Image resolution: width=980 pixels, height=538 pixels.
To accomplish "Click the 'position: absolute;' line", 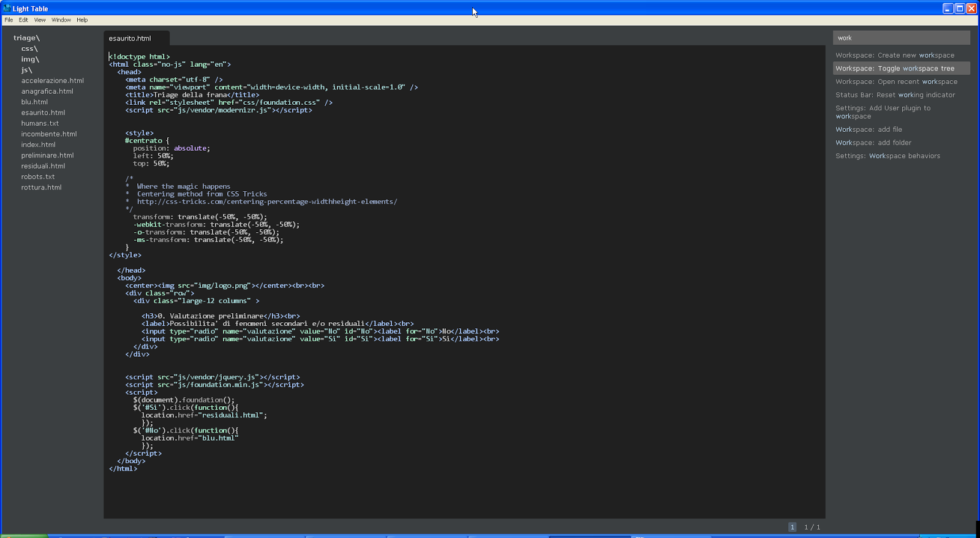I will click(171, 148).
